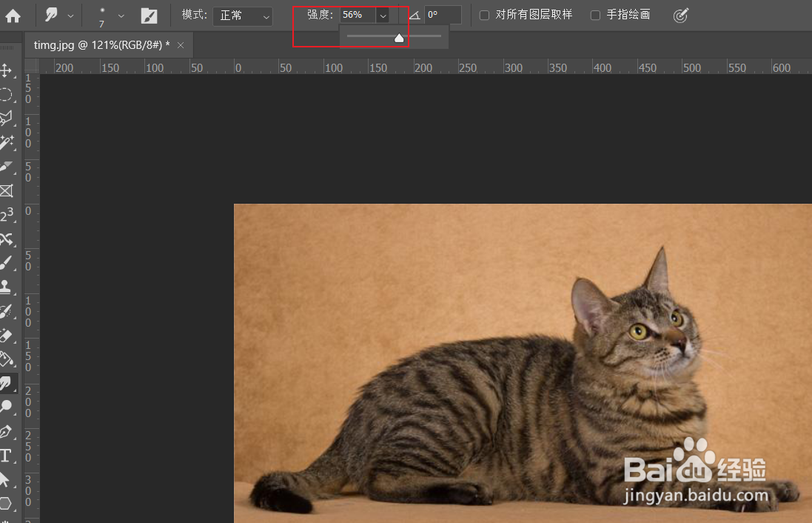This screenshot has width=812, height=523.
Task: Click the angle input field showing 0°
Action: pyautogui.click(x=444, y=14)
